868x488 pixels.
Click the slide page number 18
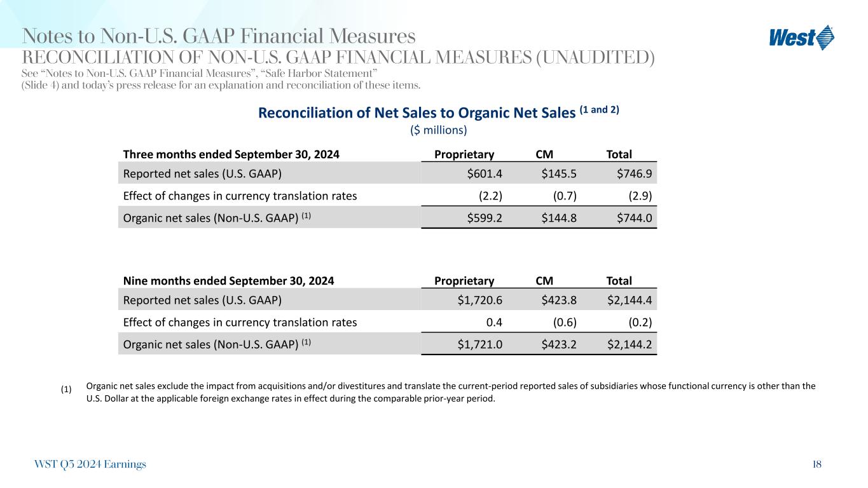816,464
